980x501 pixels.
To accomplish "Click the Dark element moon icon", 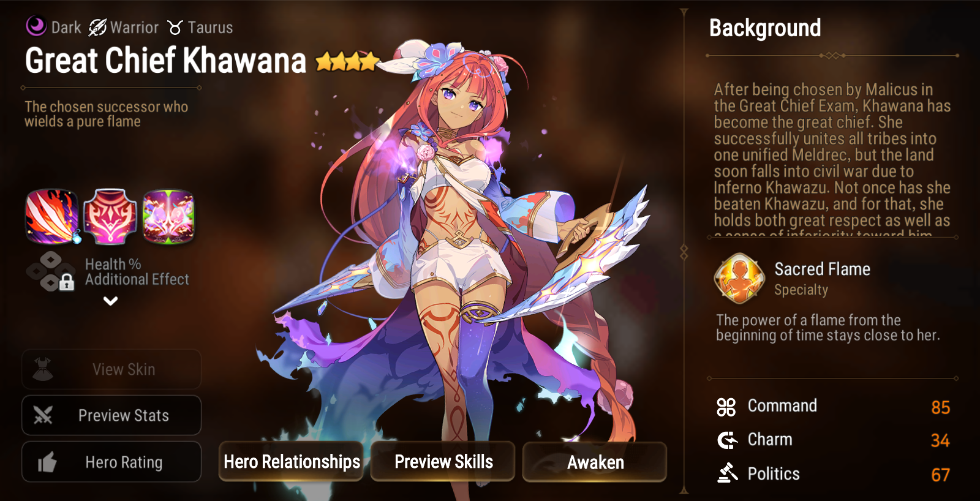I will point(36,26).
